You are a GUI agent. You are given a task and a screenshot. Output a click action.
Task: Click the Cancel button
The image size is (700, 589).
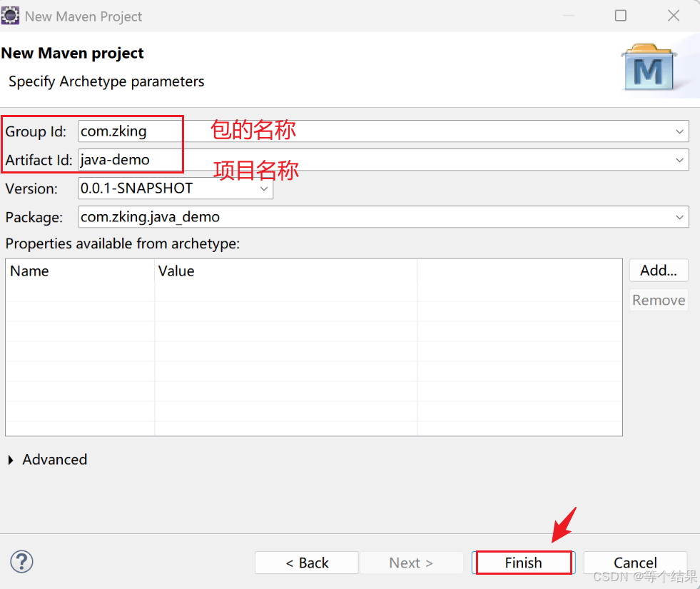tap(635, 563)
